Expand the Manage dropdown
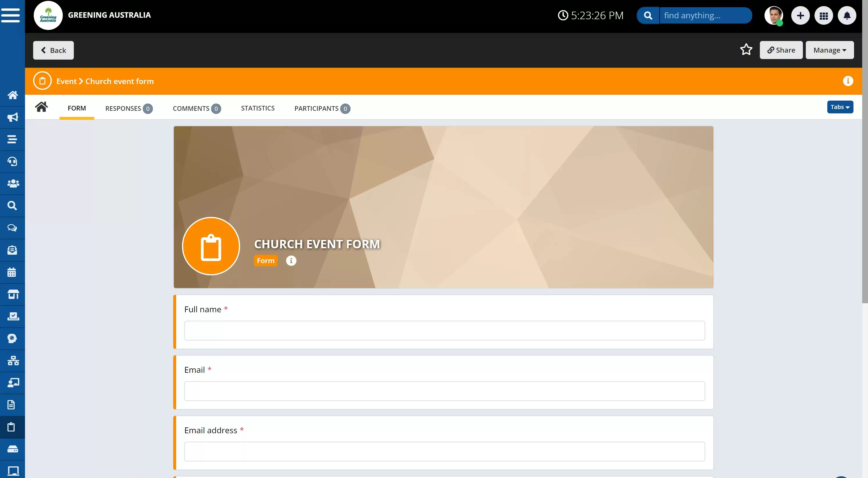Viewport: 868px width, 478px height. (830, 50)
